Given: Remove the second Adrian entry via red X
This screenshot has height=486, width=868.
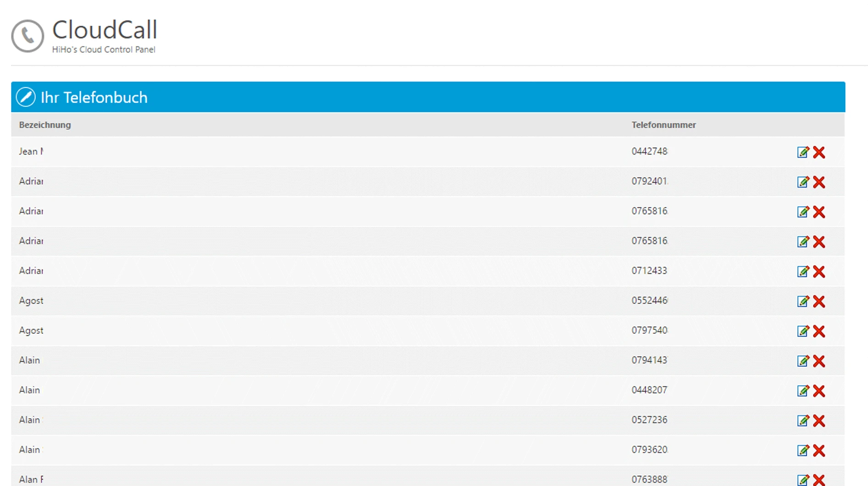Looking at the screenshot, I should click(819, 211).
